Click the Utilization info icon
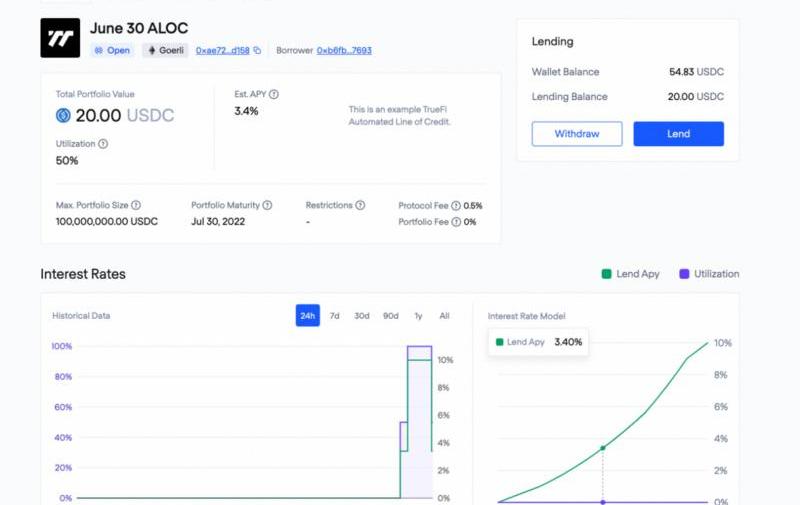800x505 pixels. click(103, 144)
